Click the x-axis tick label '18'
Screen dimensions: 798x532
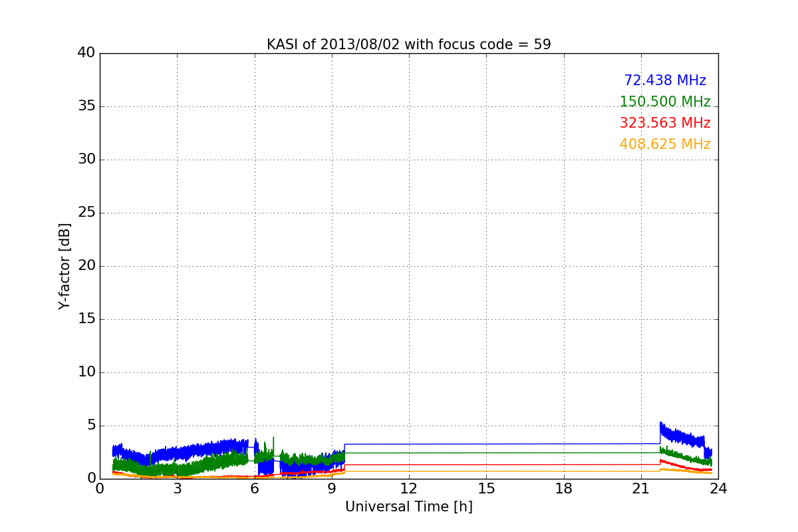pos(564,489)
